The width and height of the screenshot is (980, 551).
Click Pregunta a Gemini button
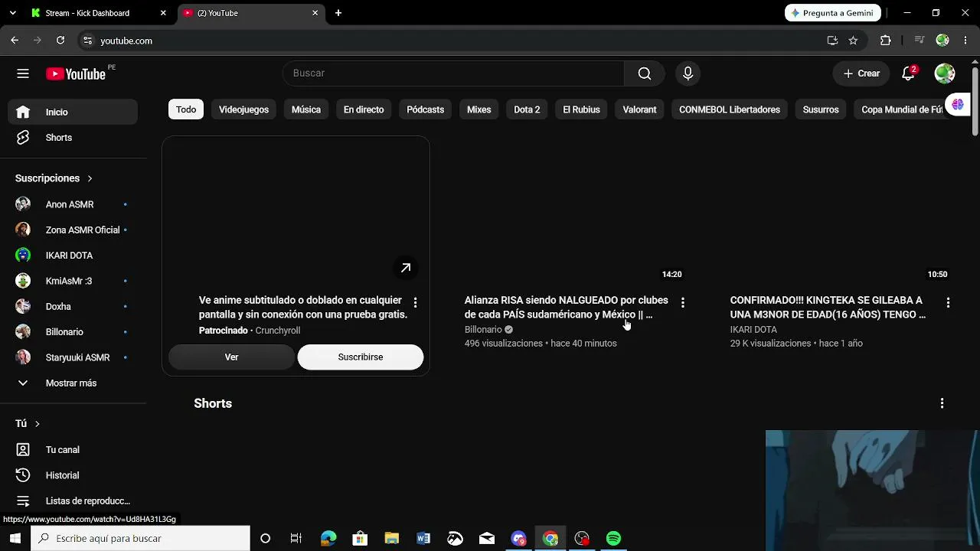click(x=832, y=13)
